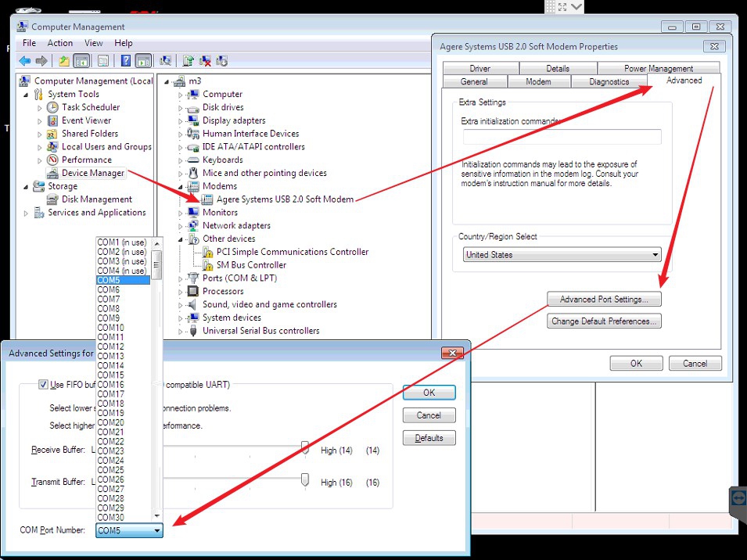
Task: Click the Scan for hardware changes icon
Action: click(165, 61)
